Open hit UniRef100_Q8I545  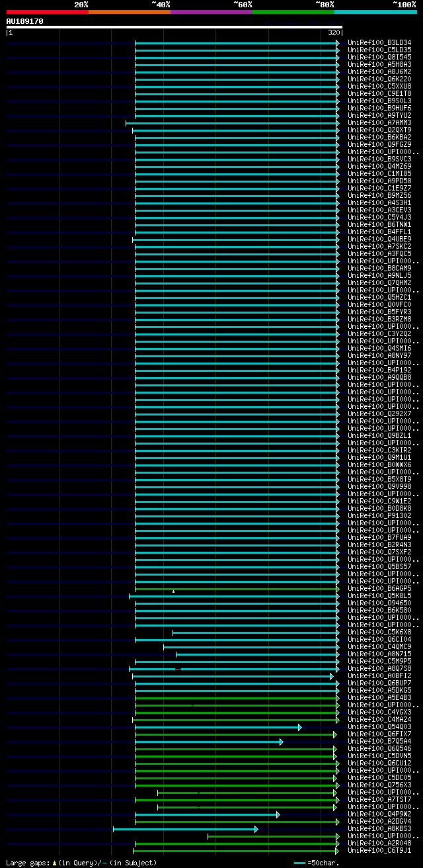(x=379, y=58)
